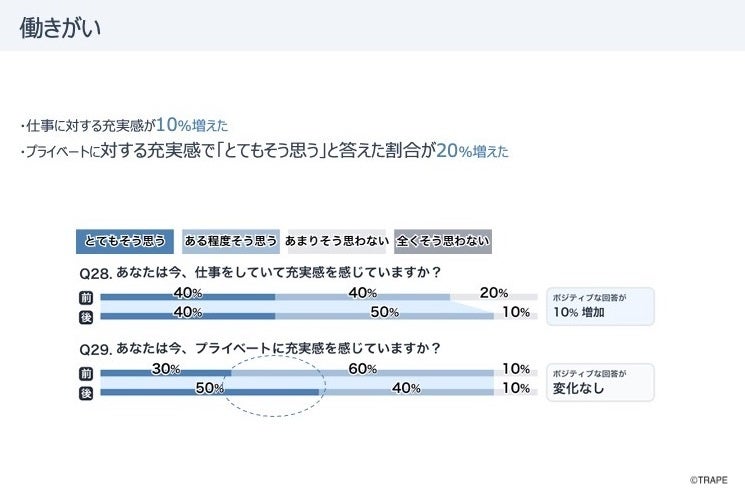
Task: Select the とてもそう思う legend box
Action: pos(125,241)
